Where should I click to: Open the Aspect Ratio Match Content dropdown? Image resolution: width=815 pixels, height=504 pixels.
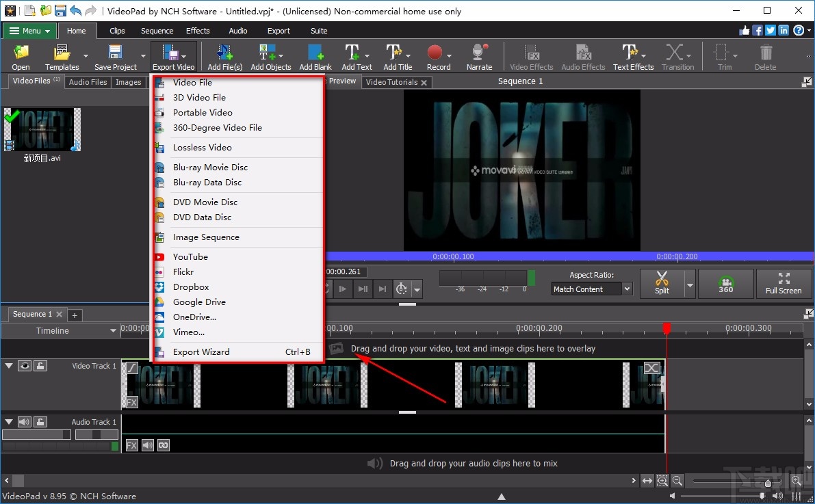pos(592,289)
